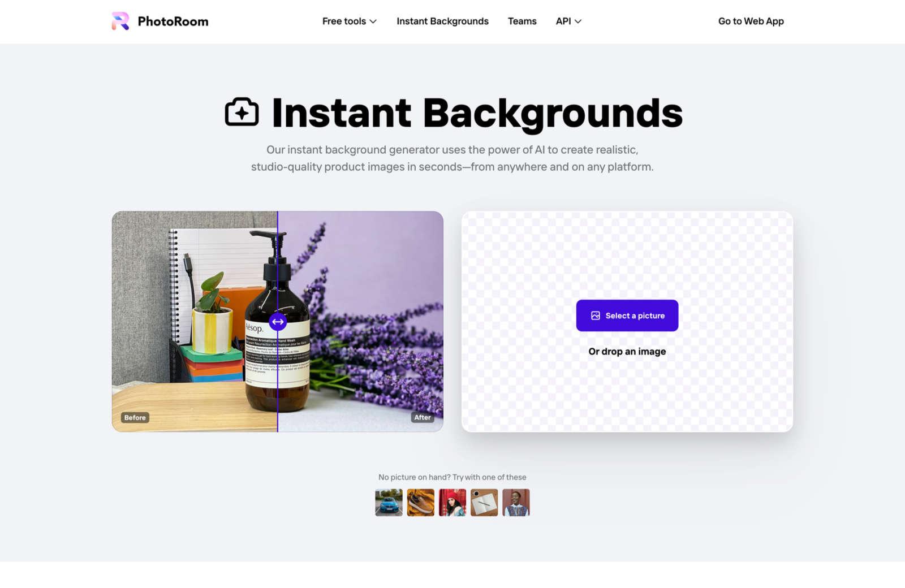
Task: Expand the Free tools chevron arrow
Action: [373, 21]
